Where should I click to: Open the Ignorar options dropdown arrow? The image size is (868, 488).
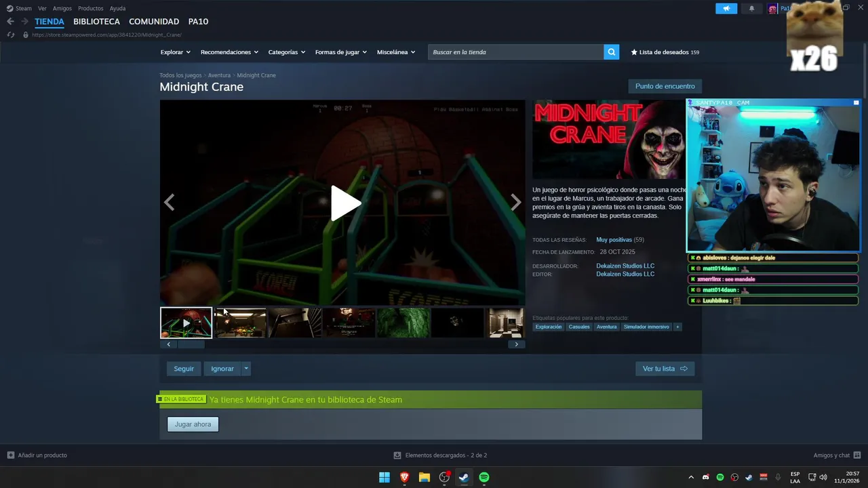tap(246, 369)
